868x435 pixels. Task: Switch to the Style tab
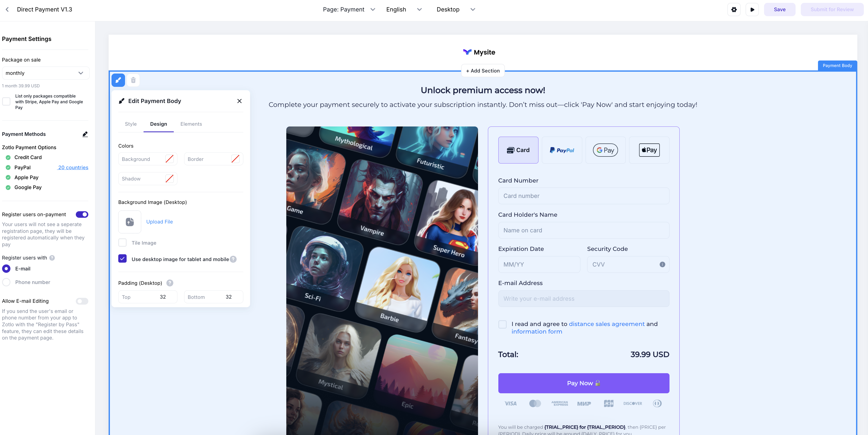[131, 124]
